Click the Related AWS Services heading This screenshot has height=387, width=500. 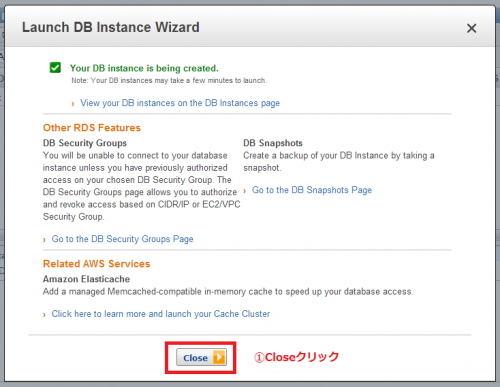point(96,264)
